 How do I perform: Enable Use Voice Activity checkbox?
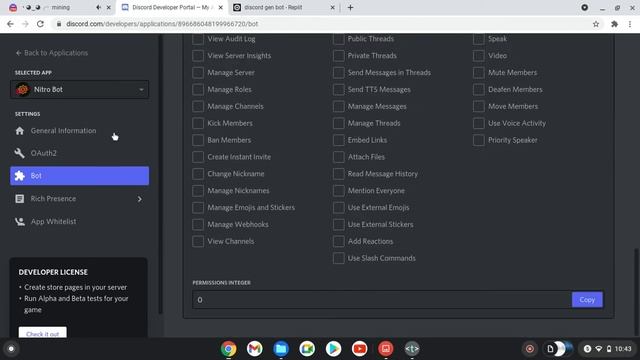point(479,123)
